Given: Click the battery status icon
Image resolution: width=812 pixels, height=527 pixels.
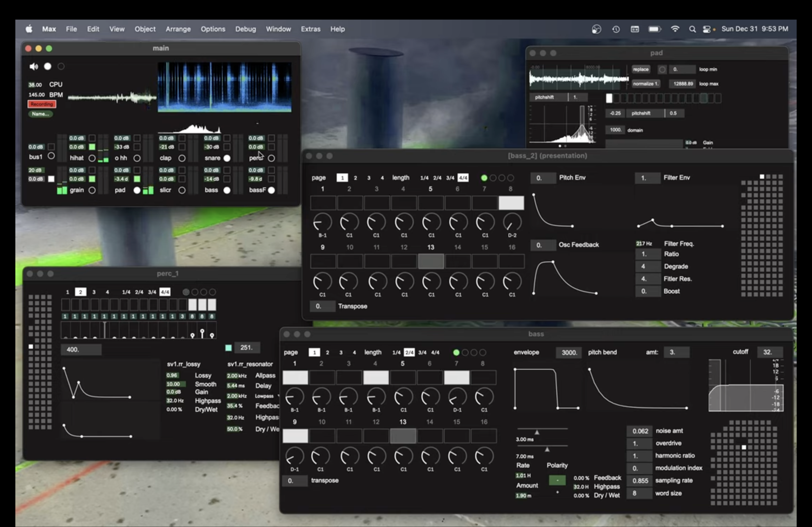Looking at the screenshot, I should (x=654, y=29).
